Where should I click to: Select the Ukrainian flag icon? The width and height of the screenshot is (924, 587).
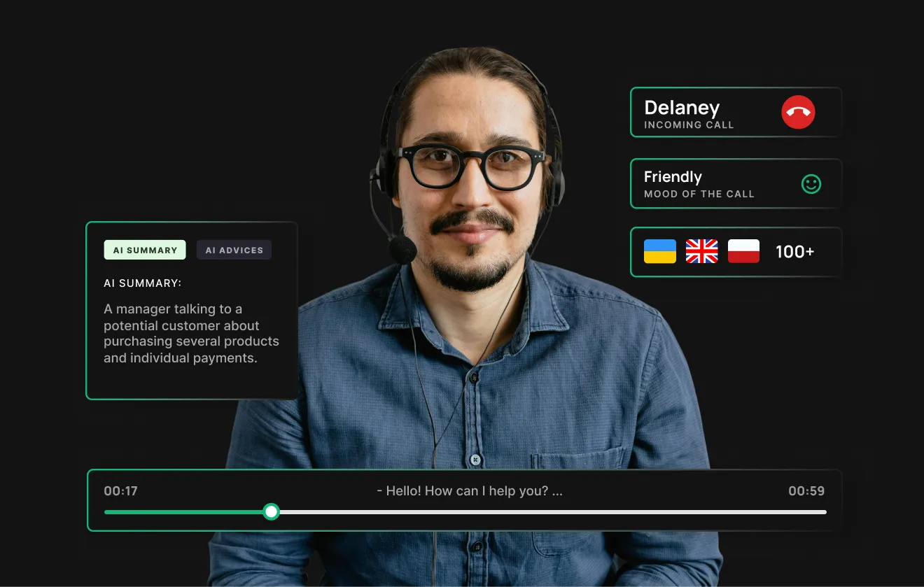coord(659,251)
